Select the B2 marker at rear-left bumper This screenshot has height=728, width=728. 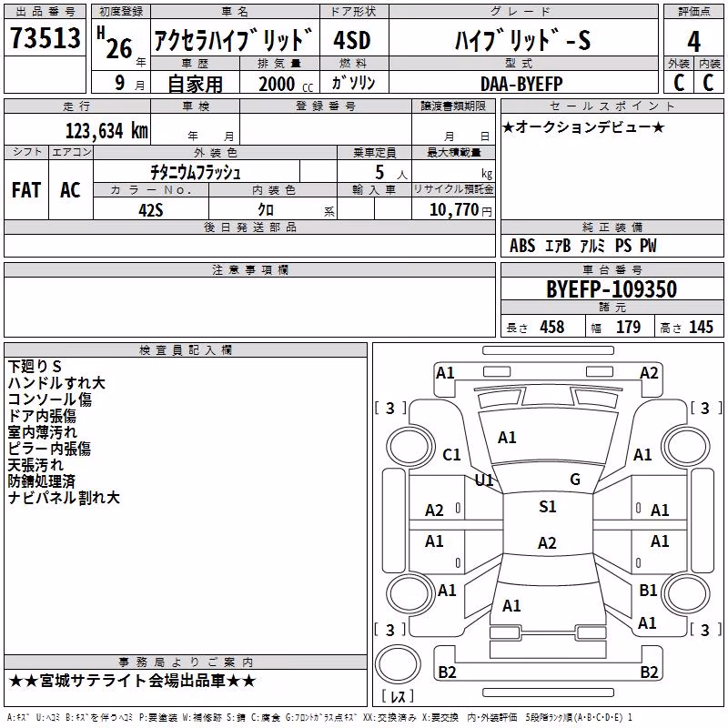coord(447,672)
